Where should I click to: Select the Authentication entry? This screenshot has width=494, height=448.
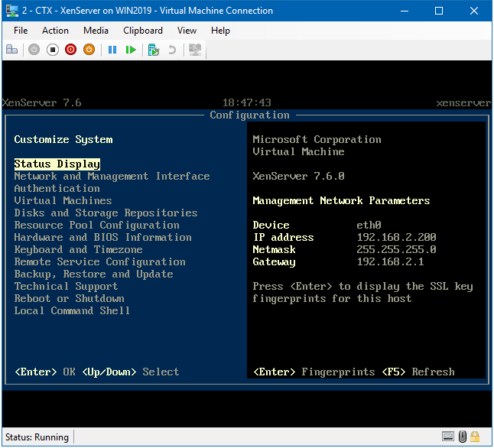(x=57, y=189)
